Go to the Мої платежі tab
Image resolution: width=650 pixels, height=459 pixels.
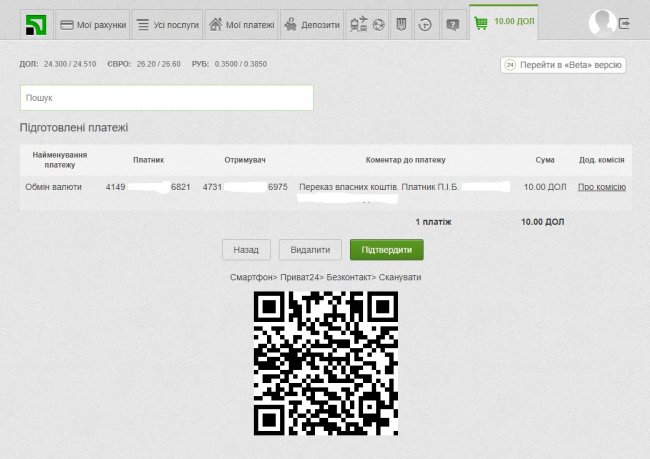point(240,24)
